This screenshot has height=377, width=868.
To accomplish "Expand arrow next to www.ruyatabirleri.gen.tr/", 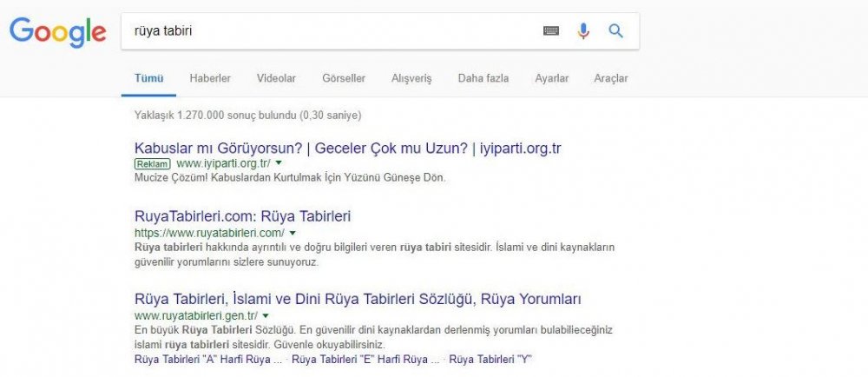I will pyautogui.click(x=265, y=315).
